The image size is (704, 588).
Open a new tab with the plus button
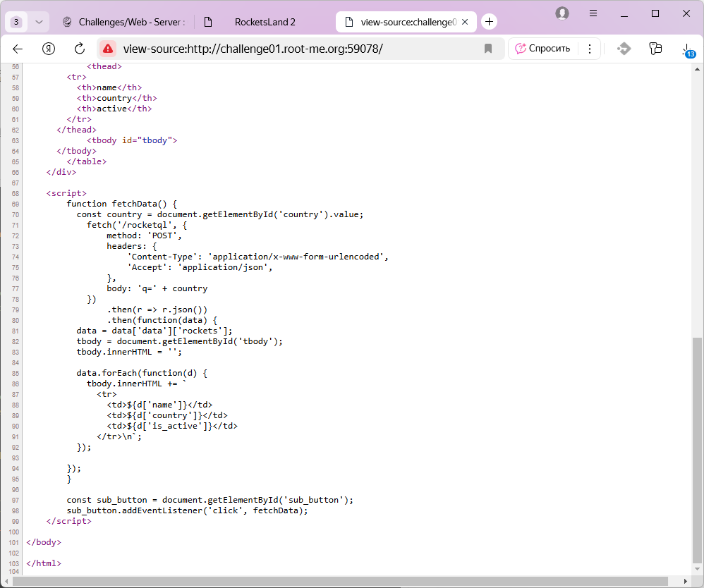(x=489, y=22)
